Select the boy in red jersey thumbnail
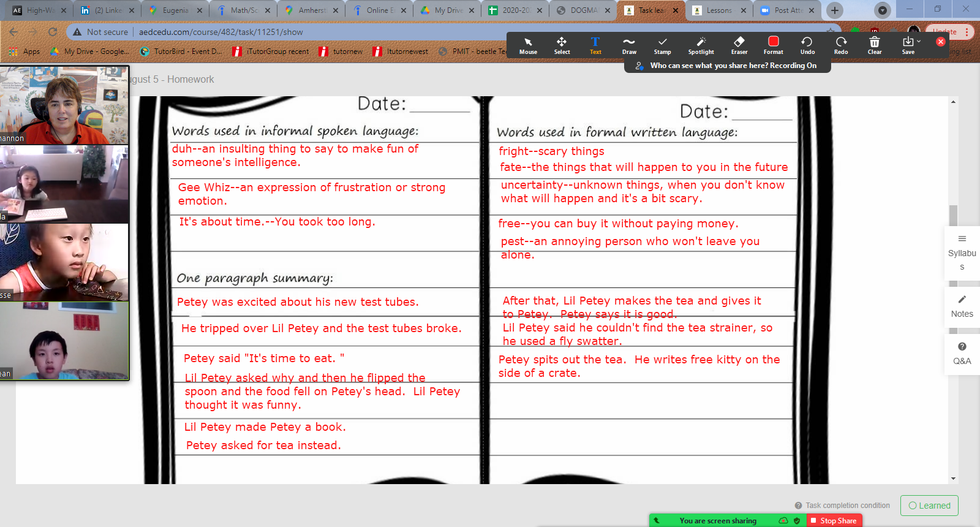The height and width of the screenshot is (527, 980). [64, 262]
